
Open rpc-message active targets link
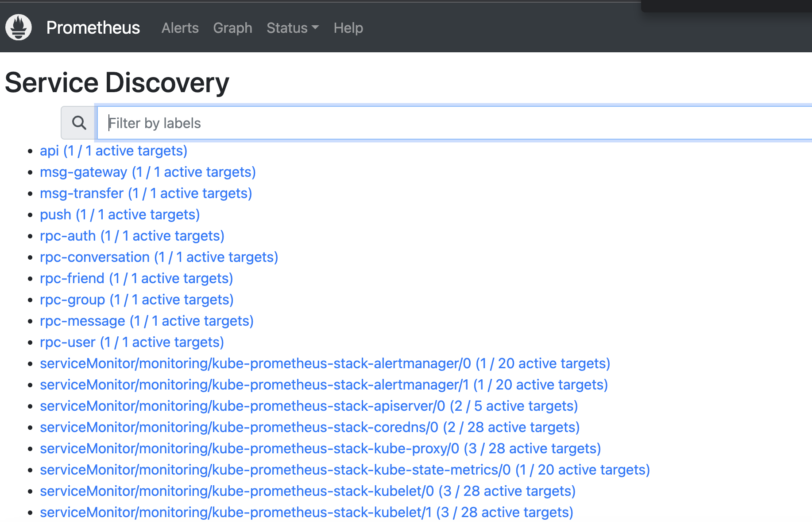[147, 321]
